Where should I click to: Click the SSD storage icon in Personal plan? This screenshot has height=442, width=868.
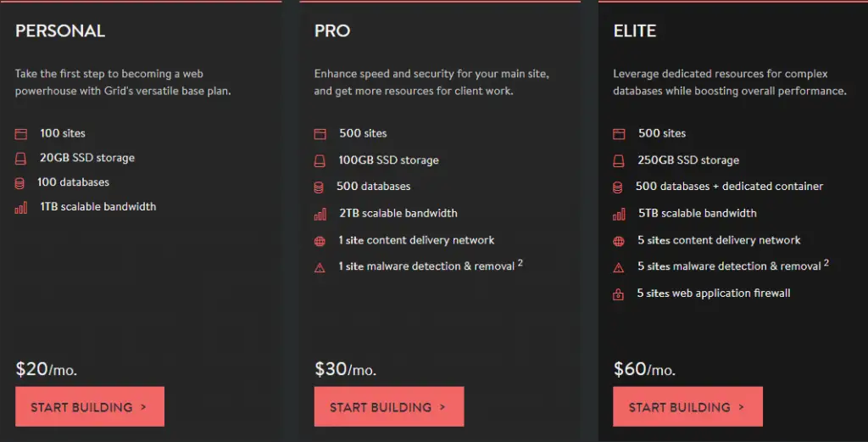point(20,159)
